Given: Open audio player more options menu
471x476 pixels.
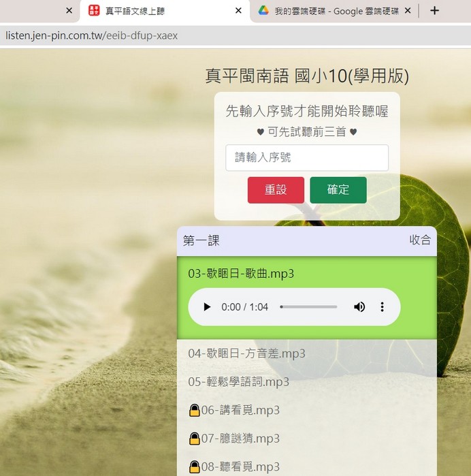Looking at the screenshot, I should click(382, 307).
